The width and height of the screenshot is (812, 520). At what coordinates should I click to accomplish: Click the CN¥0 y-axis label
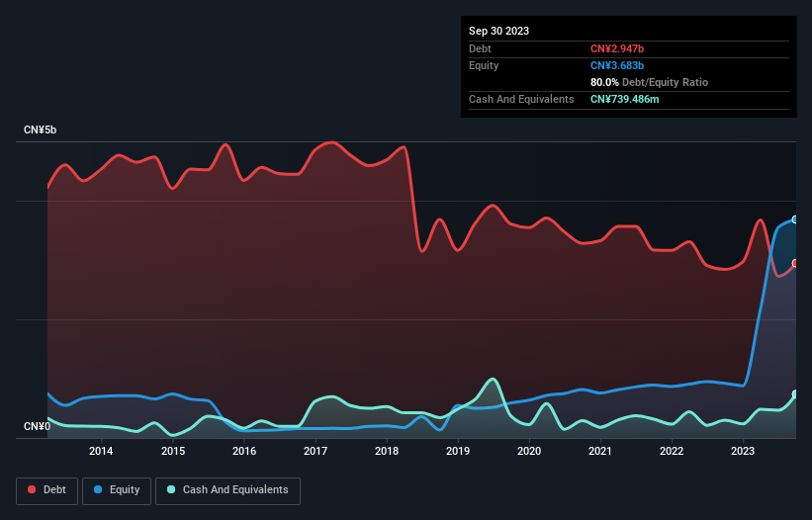38,426
